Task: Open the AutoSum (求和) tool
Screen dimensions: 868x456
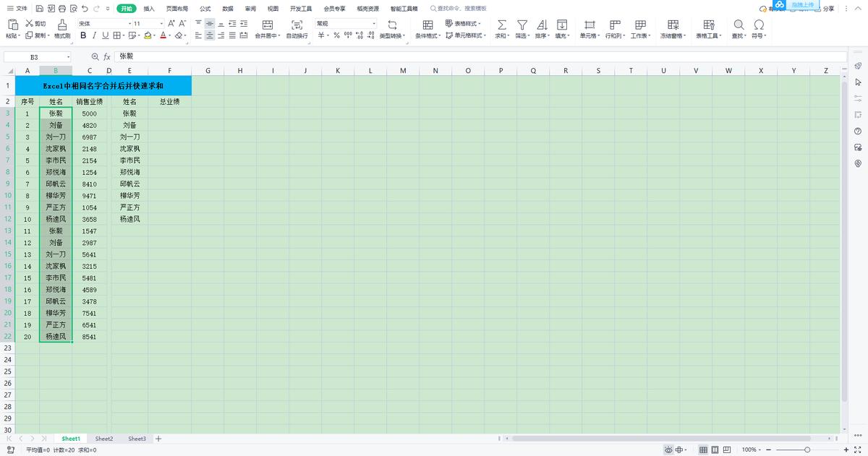Action: (x=502, y=29)
